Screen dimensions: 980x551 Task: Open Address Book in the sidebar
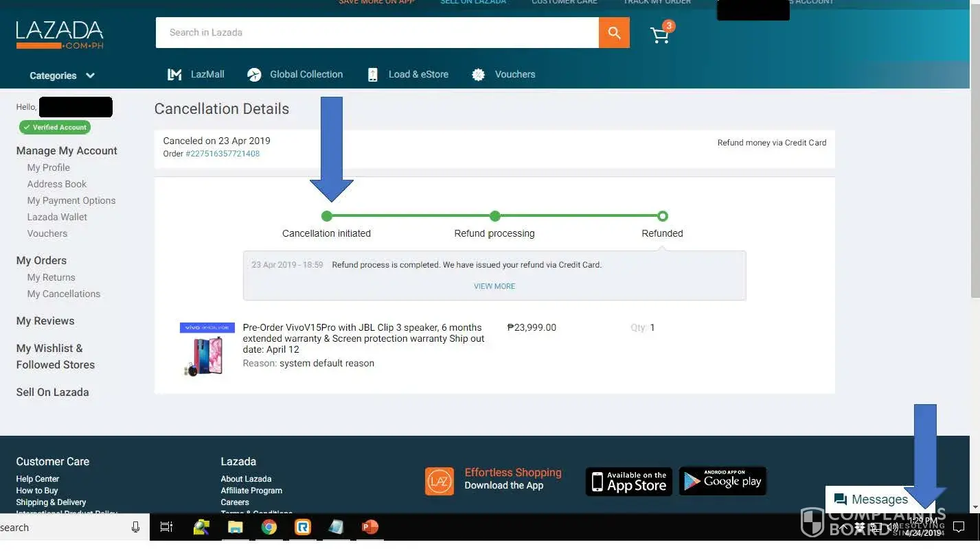57,184
